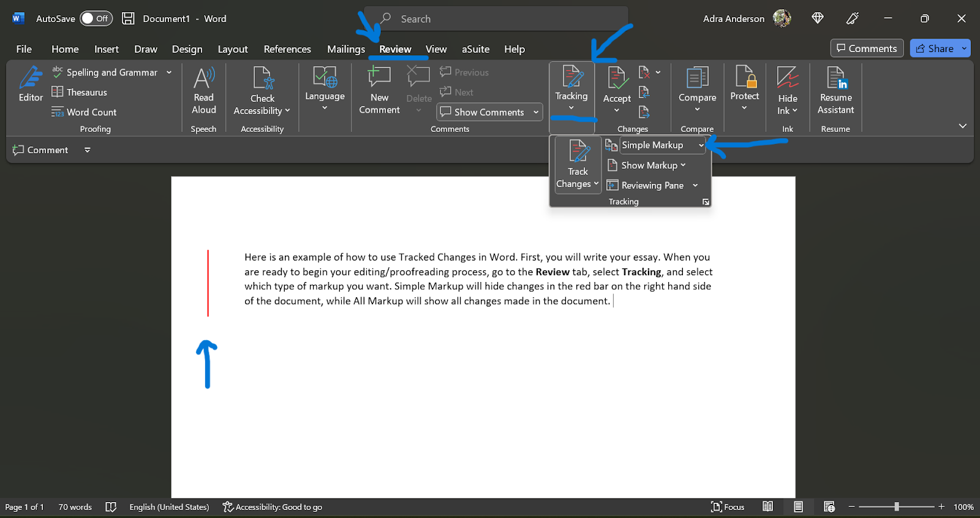Screen dimensions: 980x518
Task: Save the document with the floppy disk icon
Action: (x=128, y=18)
